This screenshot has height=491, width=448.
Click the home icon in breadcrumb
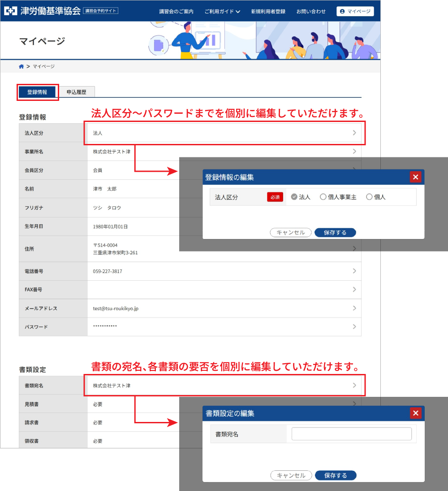tap(21, 66)
